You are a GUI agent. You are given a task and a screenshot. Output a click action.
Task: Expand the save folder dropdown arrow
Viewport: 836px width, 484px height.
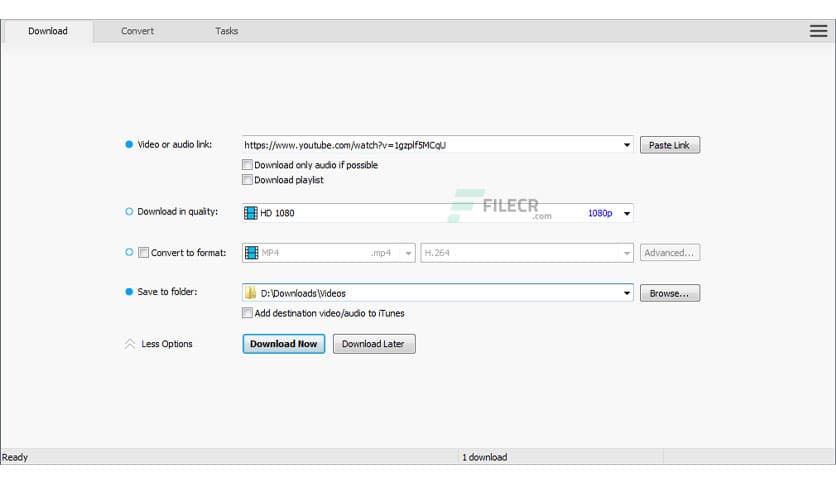tap(626, 293)
